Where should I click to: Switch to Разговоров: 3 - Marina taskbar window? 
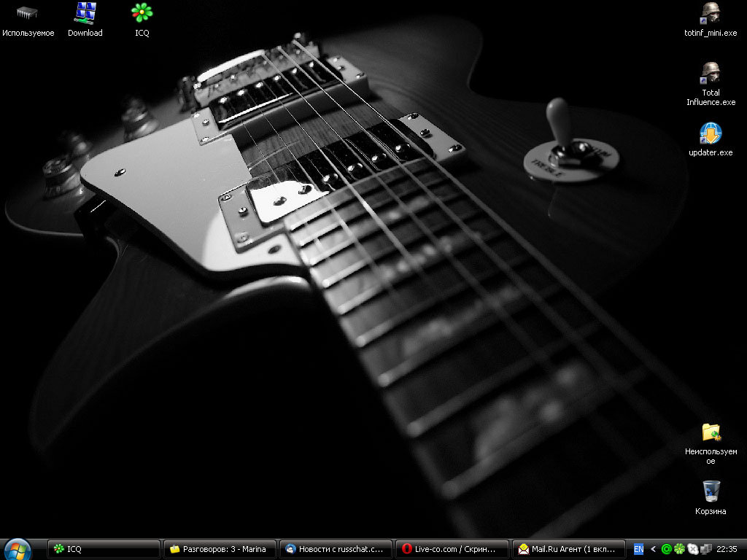[220, 549]
